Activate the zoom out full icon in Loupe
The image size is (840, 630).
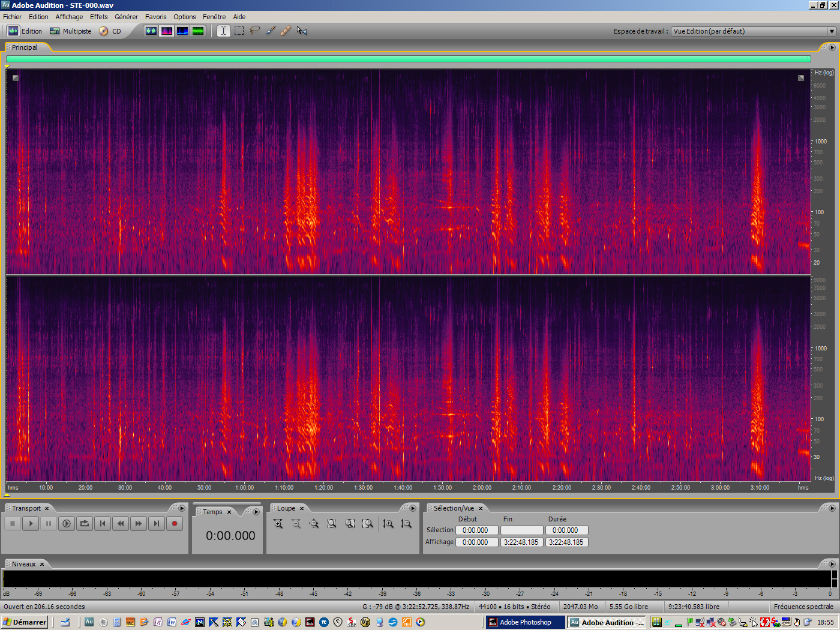[314, 523]
